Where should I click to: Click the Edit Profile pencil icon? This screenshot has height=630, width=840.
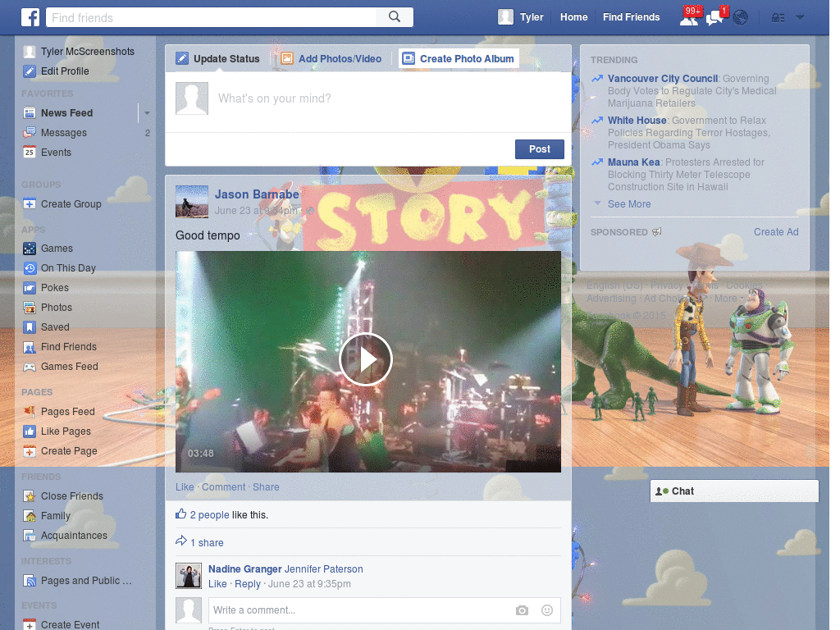[x=30, y=71]
